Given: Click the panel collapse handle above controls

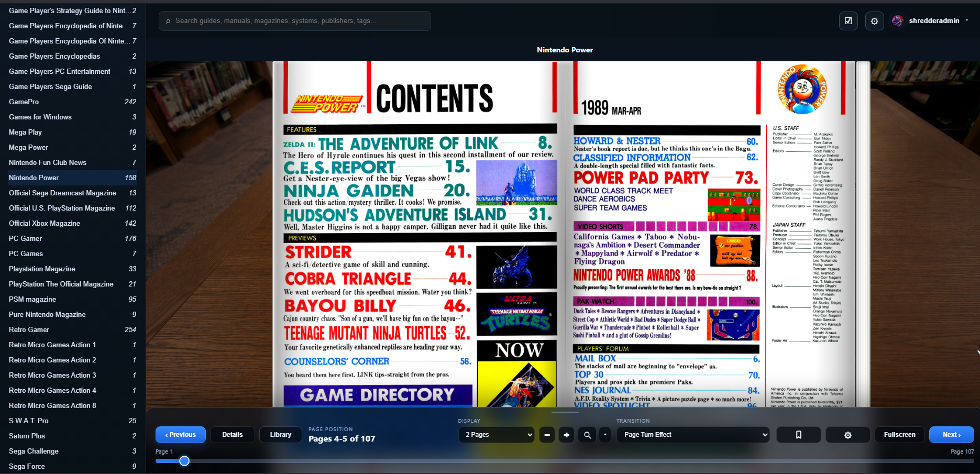Looking at the screenshot, I should click(565, 413).
